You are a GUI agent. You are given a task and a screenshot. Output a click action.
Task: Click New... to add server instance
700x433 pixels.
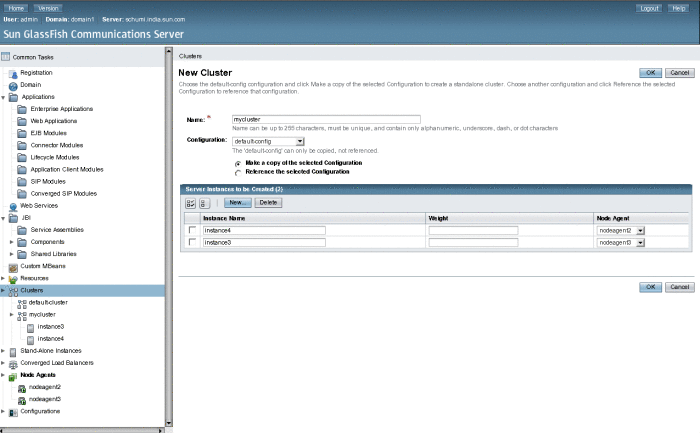[238, 203]
